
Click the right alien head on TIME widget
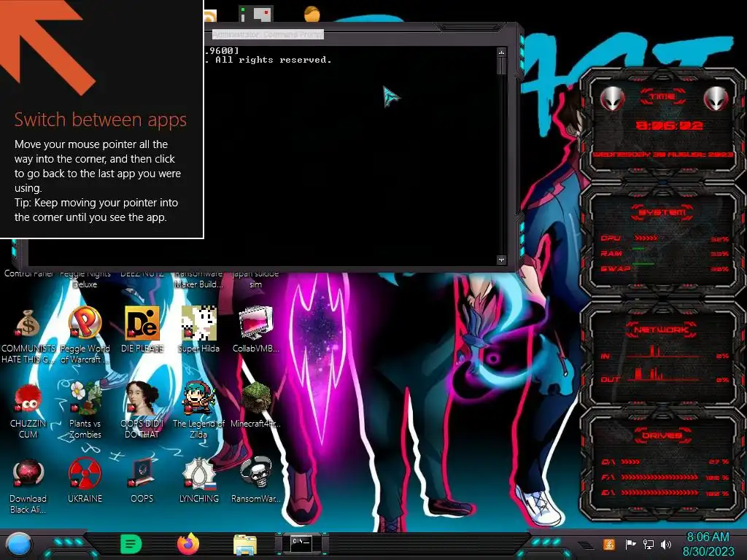(x=716, y=98)
